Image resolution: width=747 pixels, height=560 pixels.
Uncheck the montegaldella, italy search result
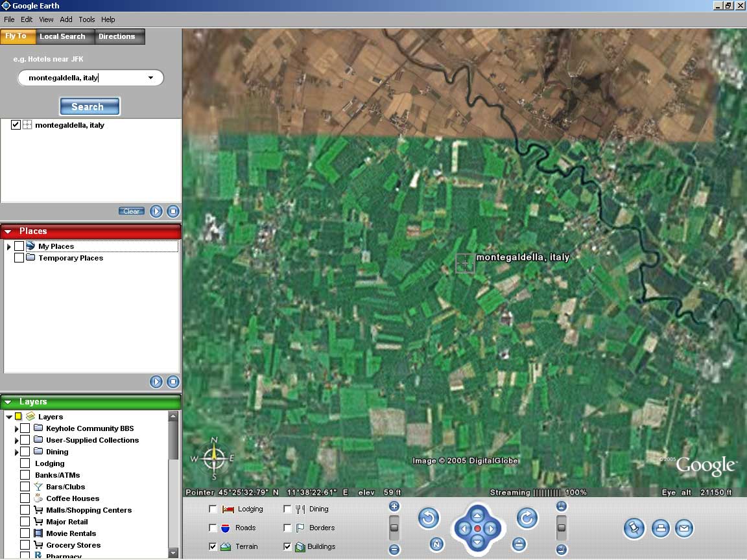tap(16, 124)
